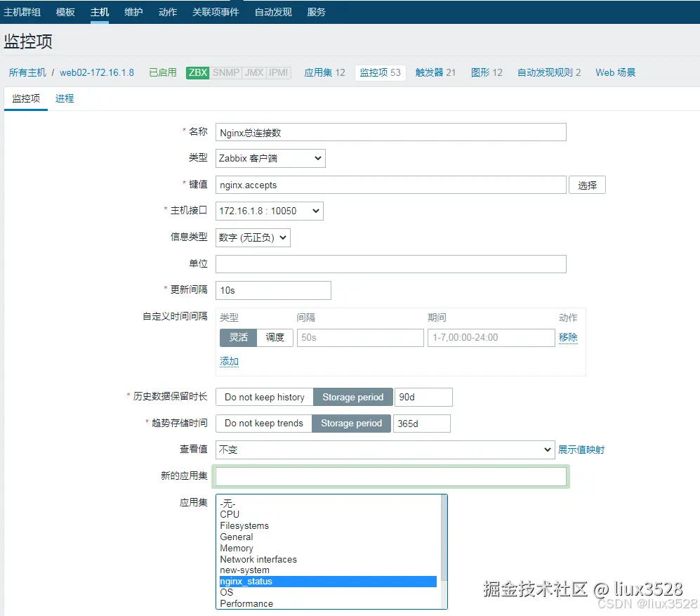Click the 名称 field containing Nginx总连接数
The image size is (700, 616).
[x=390, y=132]
